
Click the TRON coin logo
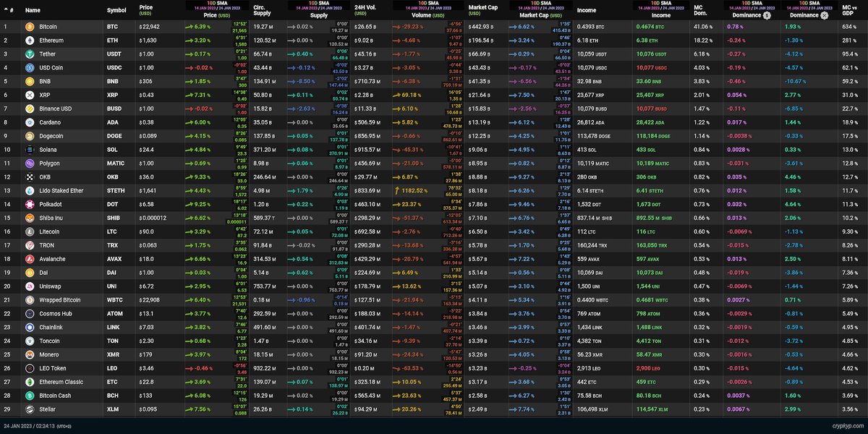pos(30,244)
